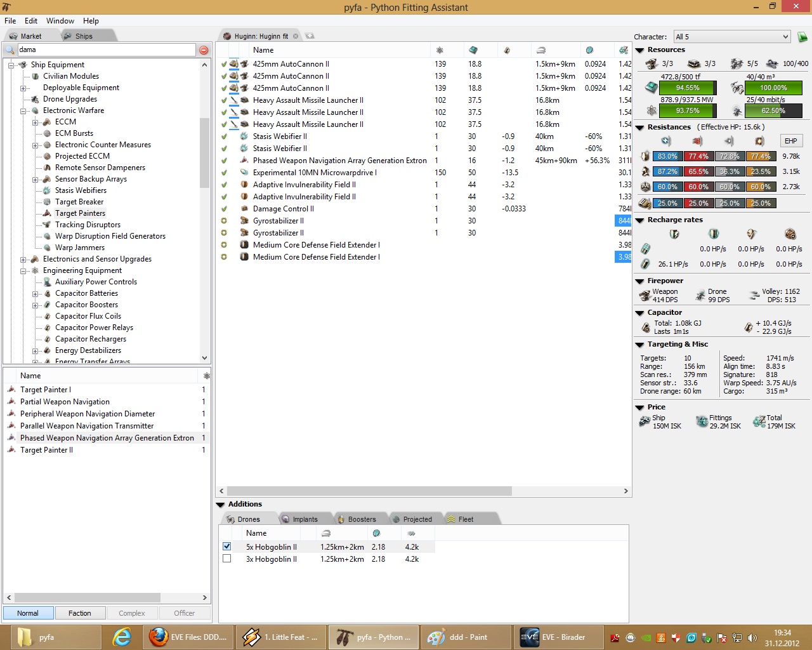This screenshot has height=650, width=812.
Task: Click the Faction filter button
Action: 80,613
